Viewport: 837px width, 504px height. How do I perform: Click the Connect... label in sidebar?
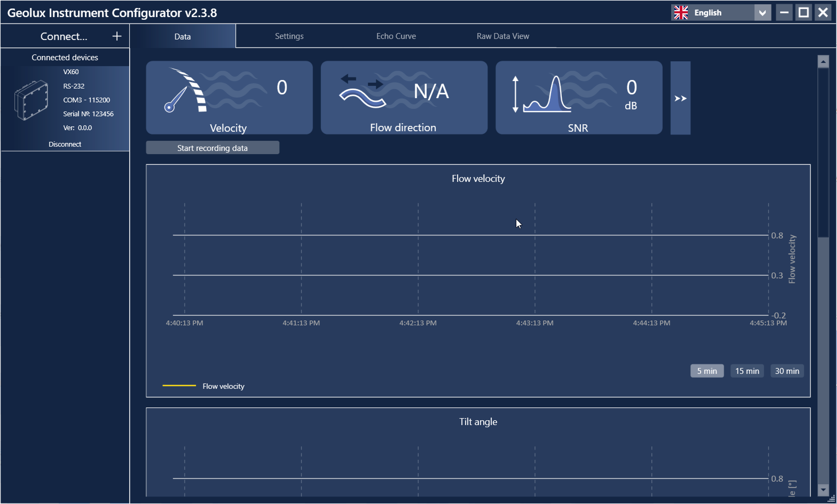click(64, 36)
